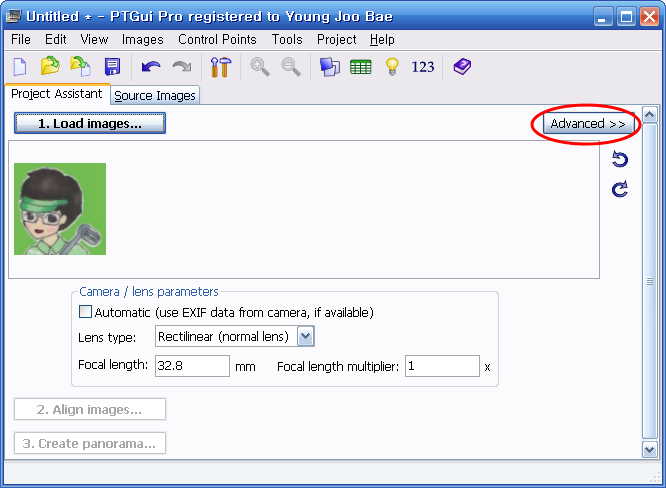Undo the last action via blue arrow
666x488 pixels.
(151, 67)
